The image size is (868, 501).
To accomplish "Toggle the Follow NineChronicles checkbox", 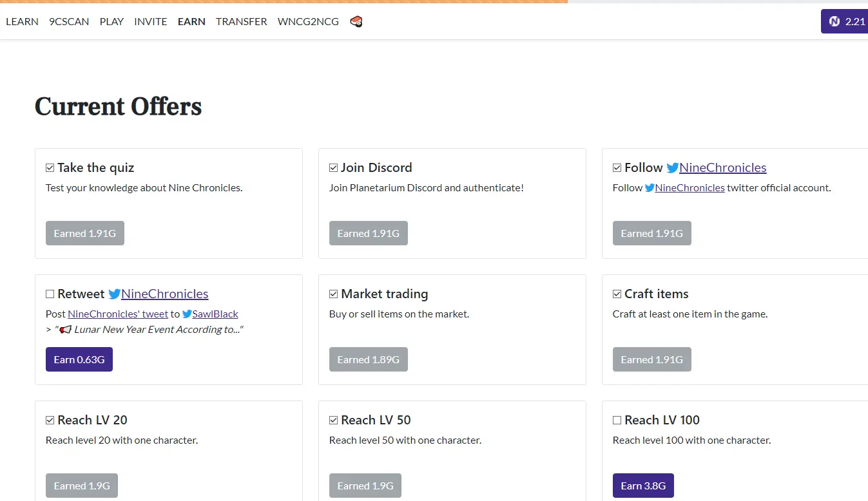I will click(617, 168).
